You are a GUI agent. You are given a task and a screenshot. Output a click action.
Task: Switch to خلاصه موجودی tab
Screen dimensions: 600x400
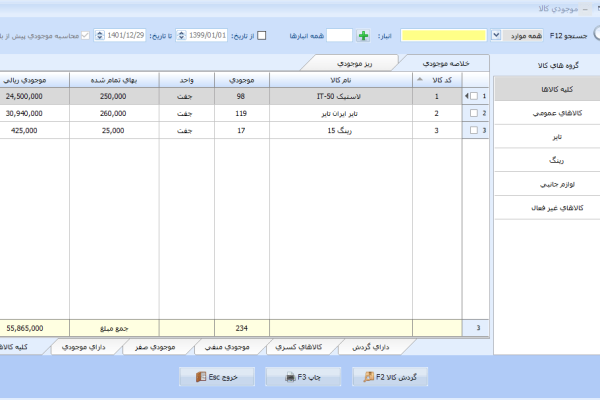[445, 64]
